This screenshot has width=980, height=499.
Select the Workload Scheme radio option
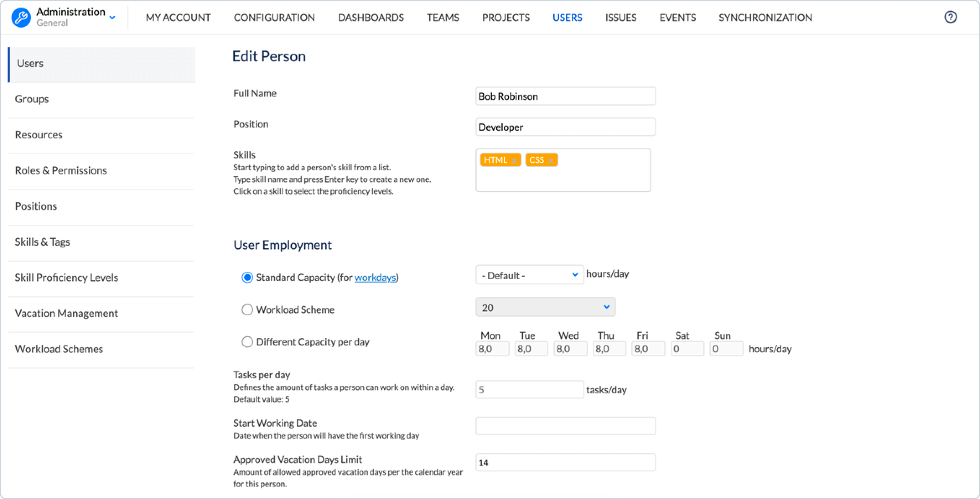pyautogui.click(x=247, y=310)
